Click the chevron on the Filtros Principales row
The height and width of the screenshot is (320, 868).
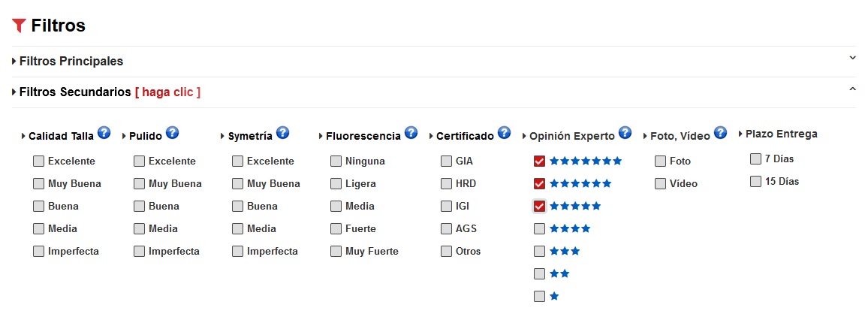pyautogui.click(x=852, y=58)
